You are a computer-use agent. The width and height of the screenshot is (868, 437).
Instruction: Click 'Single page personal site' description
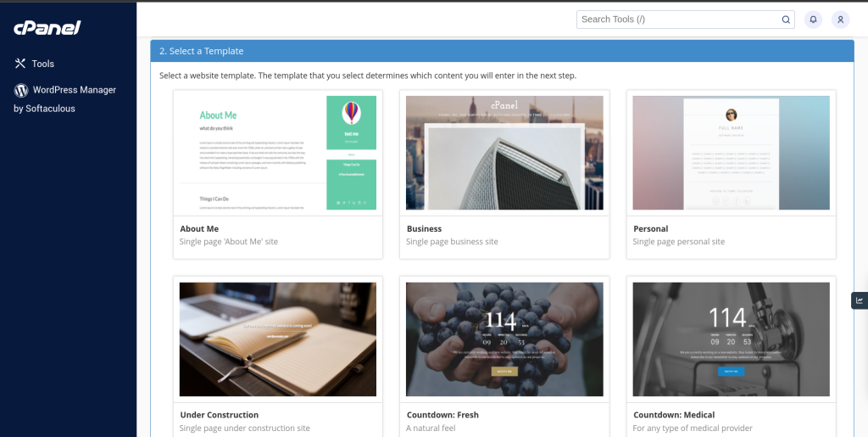pos(679,242)
